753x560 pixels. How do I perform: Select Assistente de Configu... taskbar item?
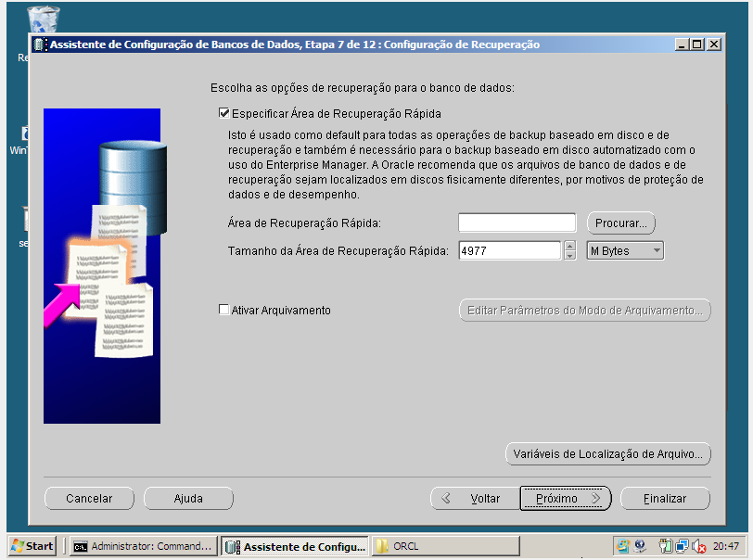(x=295, y=546)
